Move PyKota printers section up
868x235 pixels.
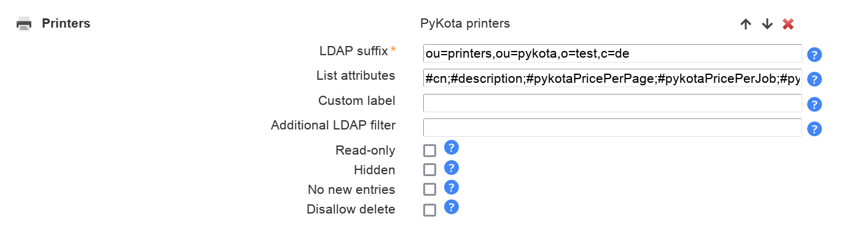(x=746, y=24)
